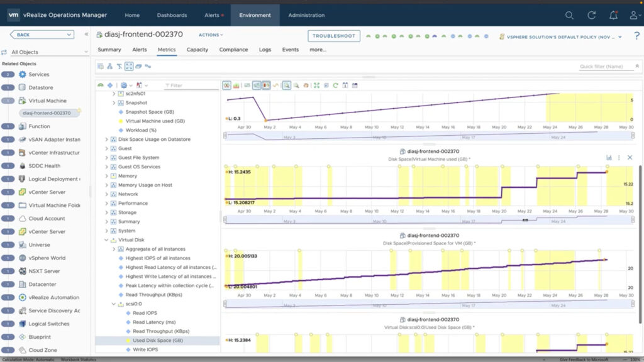Click the bar chart icon on Virtual Machine used chart

click(x=609, y=158)
